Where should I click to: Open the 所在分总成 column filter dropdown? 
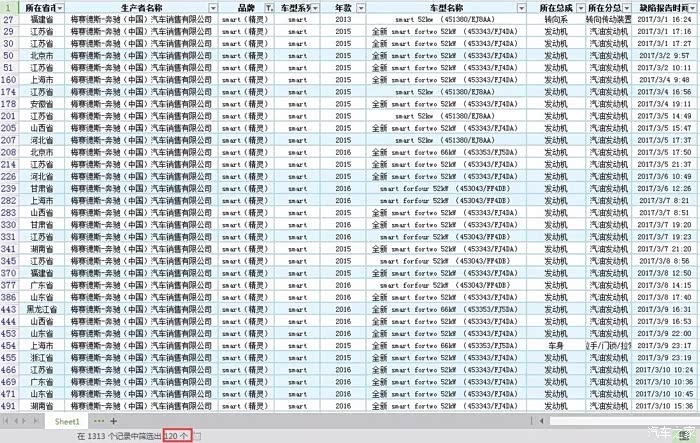pyautogui.click(x=627, y=8)
